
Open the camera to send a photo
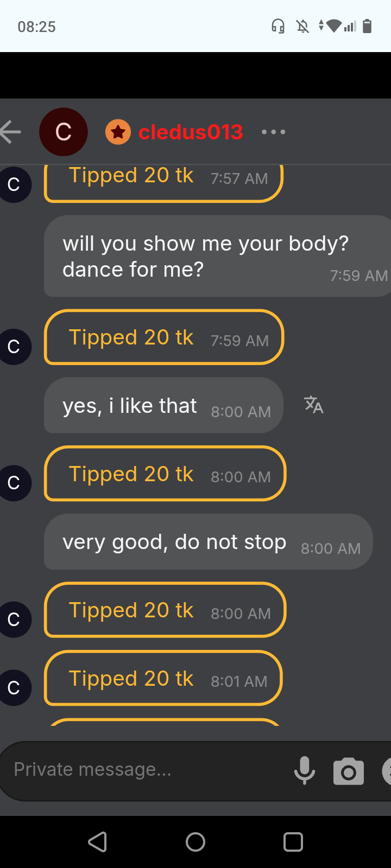pos(348,771)
